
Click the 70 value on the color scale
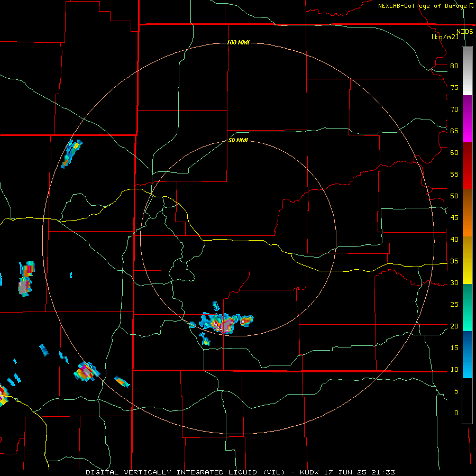point(454,109)
